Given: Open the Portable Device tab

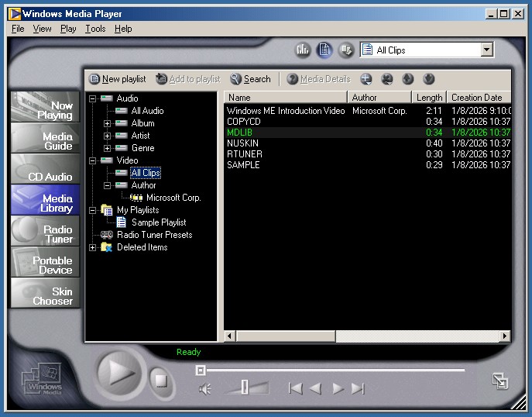Looking at the screenshot, I should (45, 262).
